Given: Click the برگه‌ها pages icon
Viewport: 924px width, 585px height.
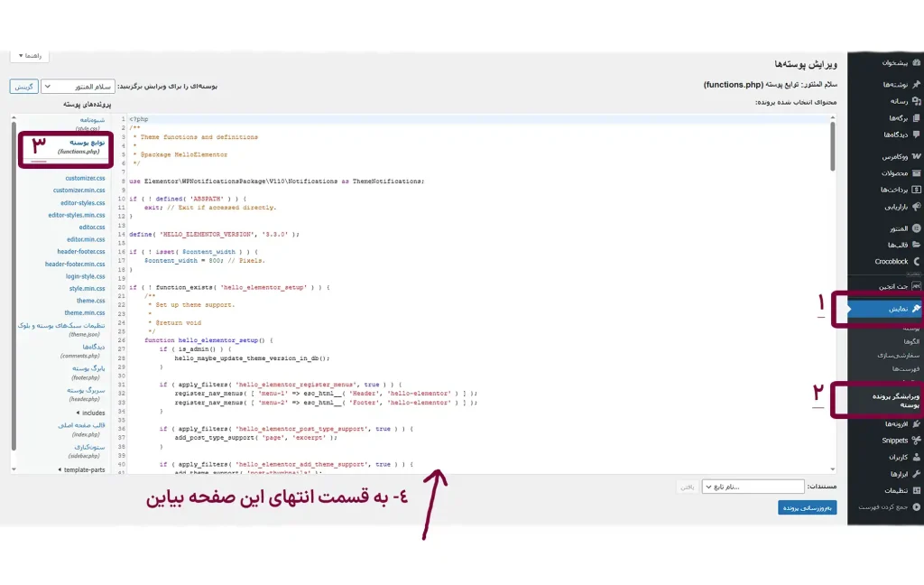Looking at the screenshot, I should tap(917, 118).
